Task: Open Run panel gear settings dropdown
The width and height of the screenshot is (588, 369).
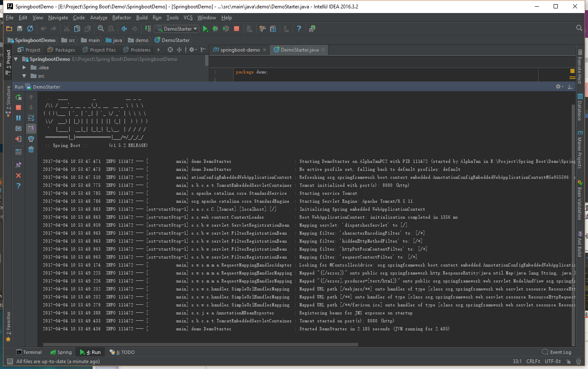Action: click(x=559, y=86)
